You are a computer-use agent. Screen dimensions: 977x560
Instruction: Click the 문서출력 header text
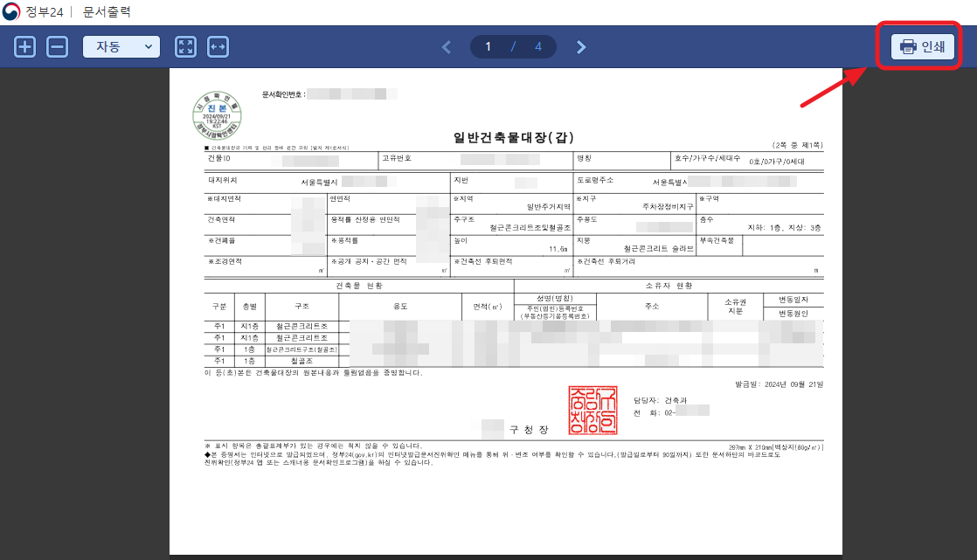107,12
